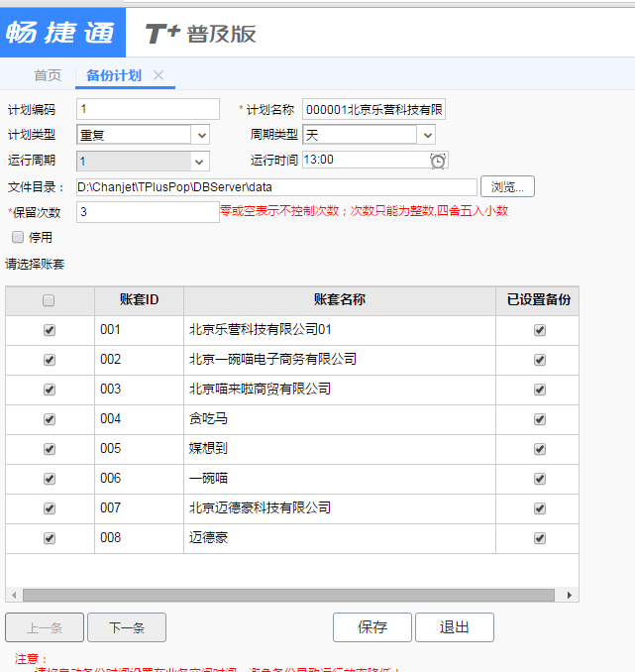This screenshot has height=672, width=635.
Task: Click the 保存 button
Action: (x=371, y=627)
